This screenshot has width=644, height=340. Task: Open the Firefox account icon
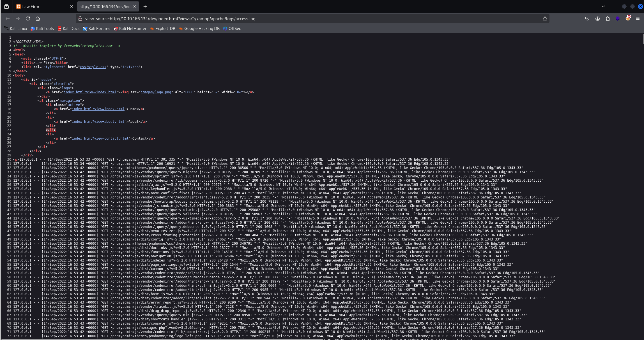[x=597, y=18]
